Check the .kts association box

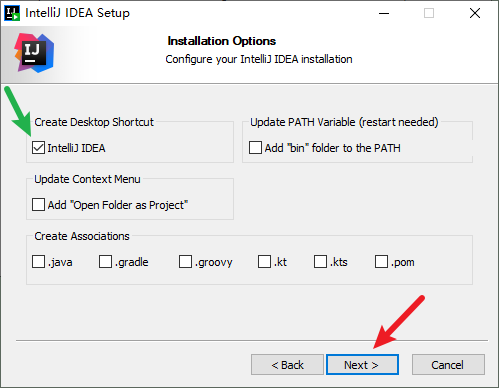[320, 262]
